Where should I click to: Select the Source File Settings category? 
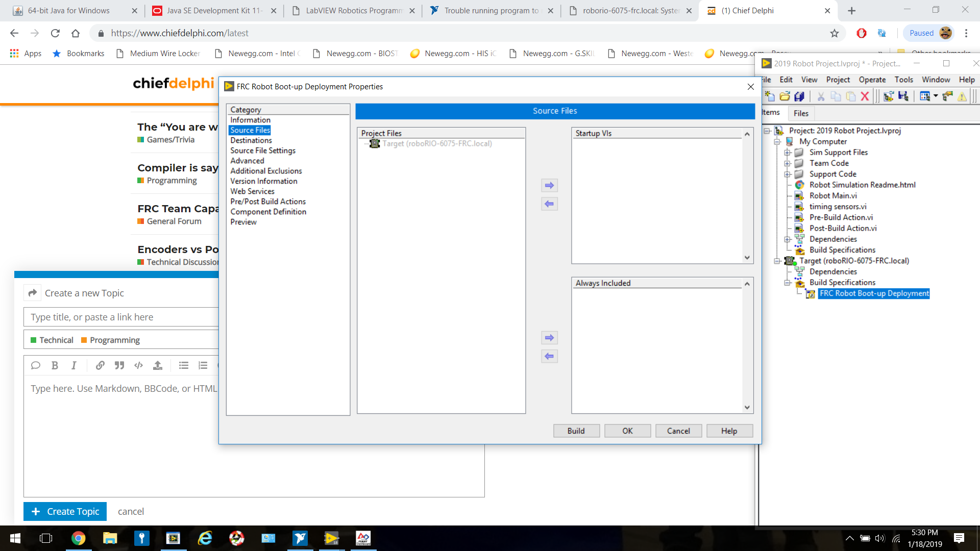click(263, 151)
